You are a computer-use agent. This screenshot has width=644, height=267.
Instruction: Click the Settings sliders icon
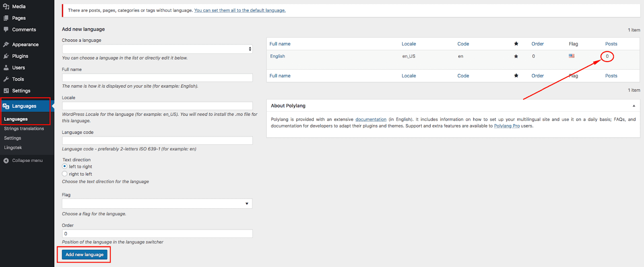pyautogui.click(x=6, y=91)
